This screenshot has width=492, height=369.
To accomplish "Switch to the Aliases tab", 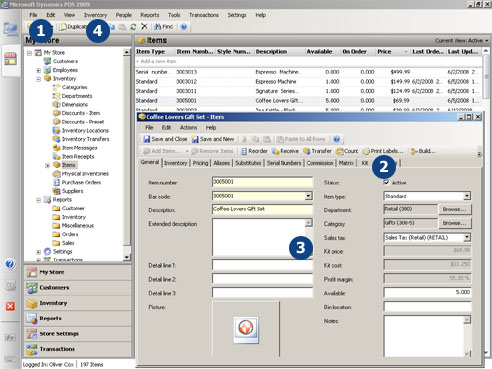I will (x=221, y=163).
